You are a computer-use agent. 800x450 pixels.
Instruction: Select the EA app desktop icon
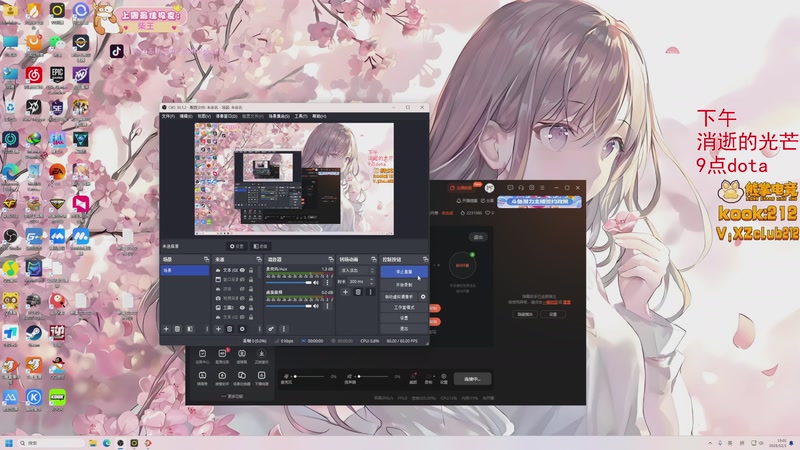(x=57, y=172)
